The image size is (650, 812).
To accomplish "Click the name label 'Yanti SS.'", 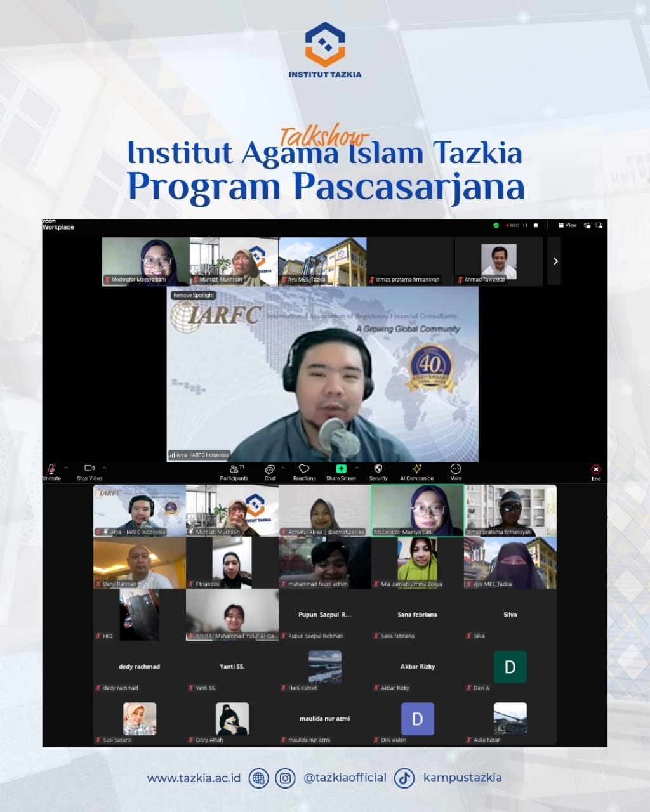I will pyautogui.click(x=206, y=688).
